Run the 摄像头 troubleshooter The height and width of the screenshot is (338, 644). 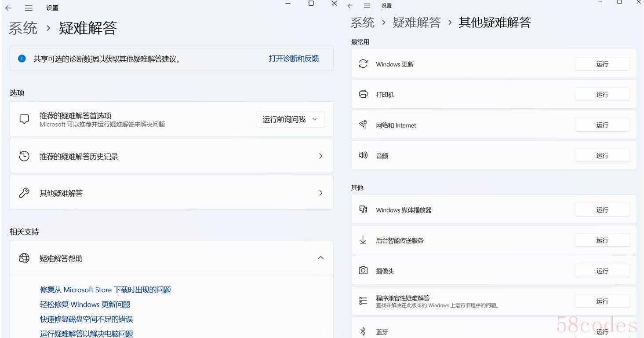(x=602, y=271)
